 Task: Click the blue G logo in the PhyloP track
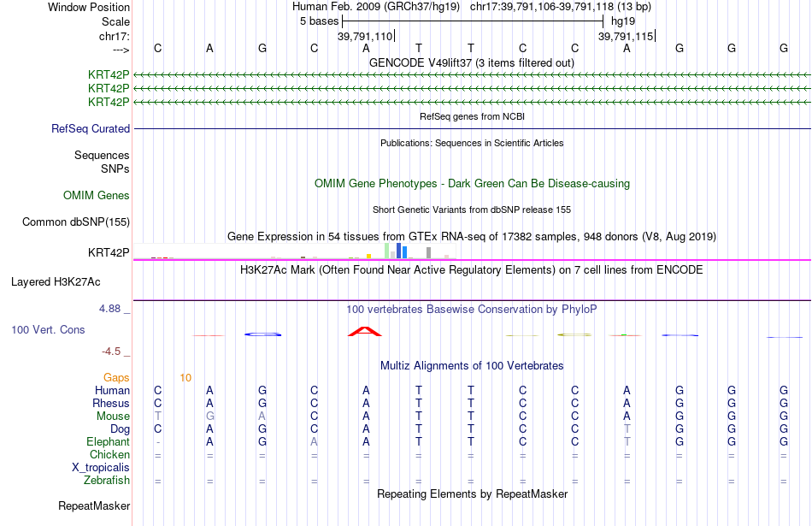[x=263, y=334]
